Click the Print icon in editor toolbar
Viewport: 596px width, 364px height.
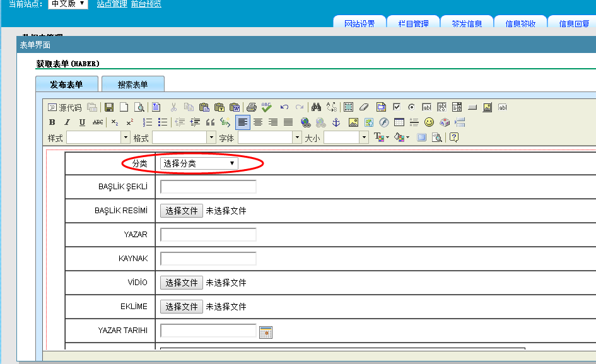click(252, 107)
